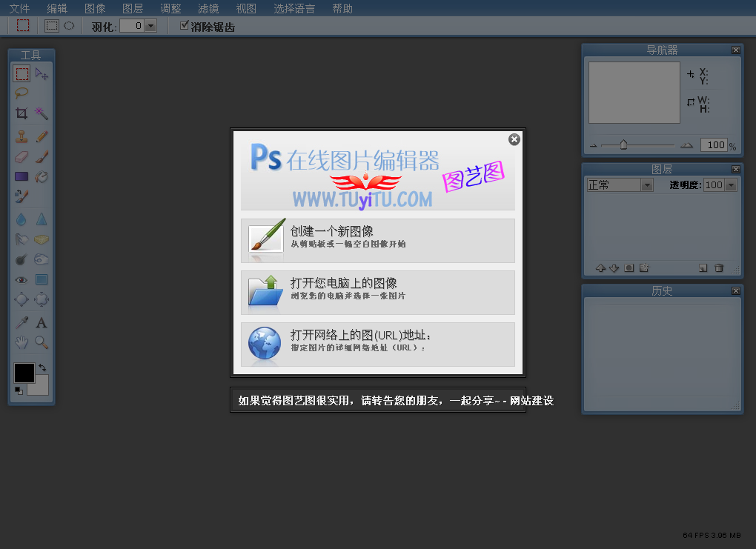Image resolution: width=756 pixels, height=549 pixels.
Task: Activate the Text tool
Action: point(42,323)
